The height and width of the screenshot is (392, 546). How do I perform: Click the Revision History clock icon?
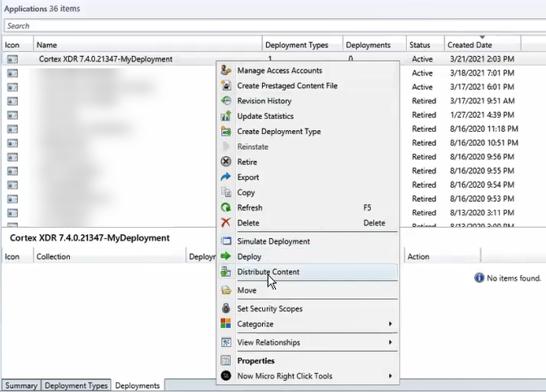225,101
